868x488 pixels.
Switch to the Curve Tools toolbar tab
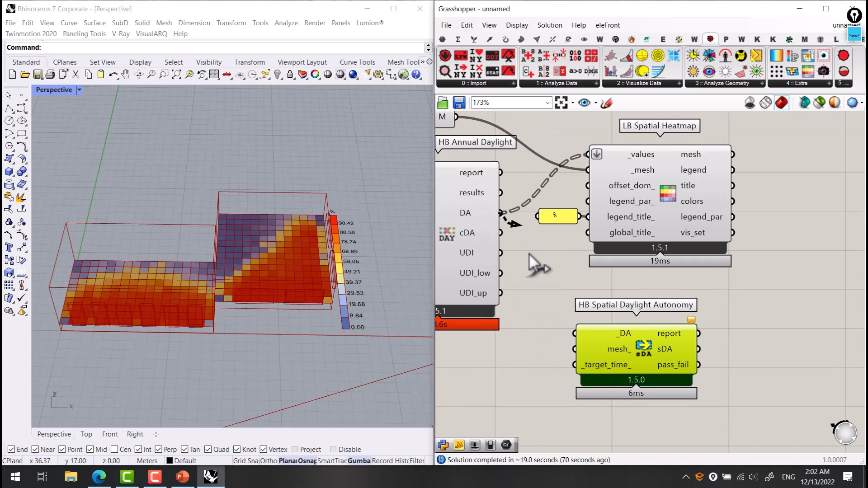pyautogui.click(x=357, y=62)
